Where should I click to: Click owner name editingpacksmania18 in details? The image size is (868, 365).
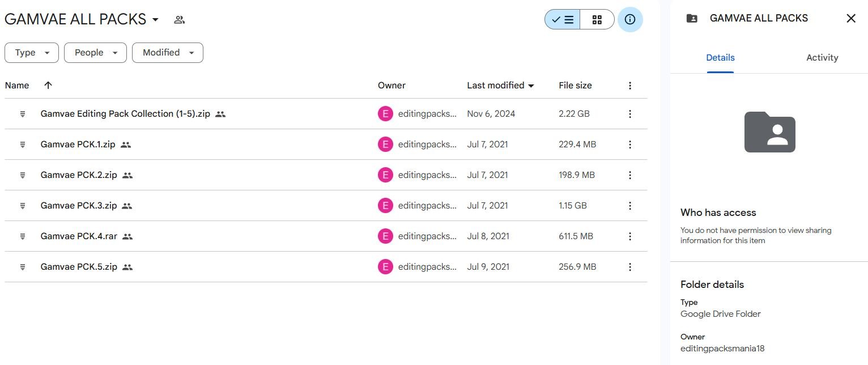(722, 349)
